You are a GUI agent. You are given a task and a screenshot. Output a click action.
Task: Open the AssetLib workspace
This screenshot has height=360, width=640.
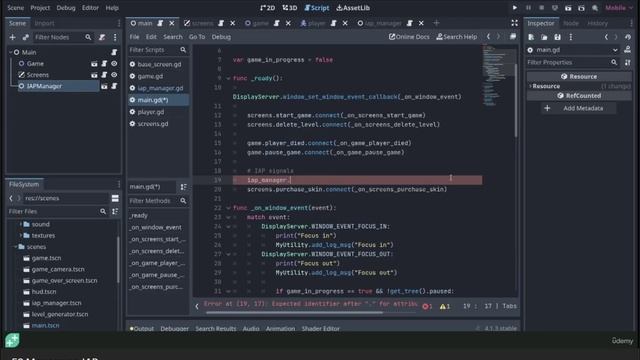point(353,8)
